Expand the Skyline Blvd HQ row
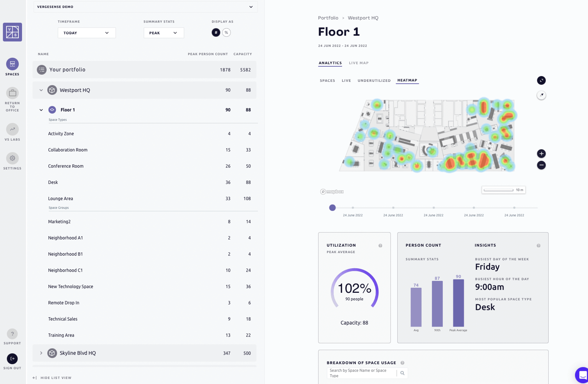 pyautogui.click(x=41, y=353)
